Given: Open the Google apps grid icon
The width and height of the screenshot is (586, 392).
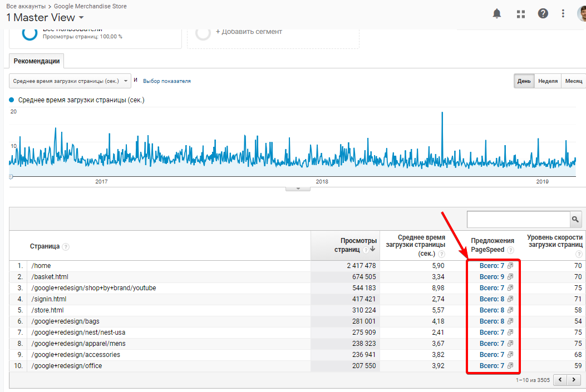Looking at the screenshot, I should click(x=521, y=14).
